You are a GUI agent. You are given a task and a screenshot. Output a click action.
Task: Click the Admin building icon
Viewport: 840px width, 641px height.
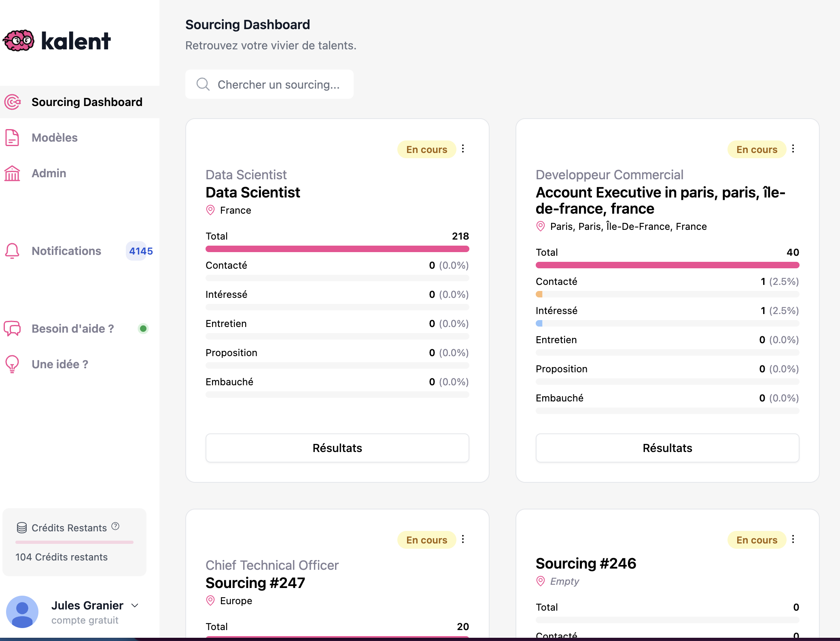tap(12, 173)
